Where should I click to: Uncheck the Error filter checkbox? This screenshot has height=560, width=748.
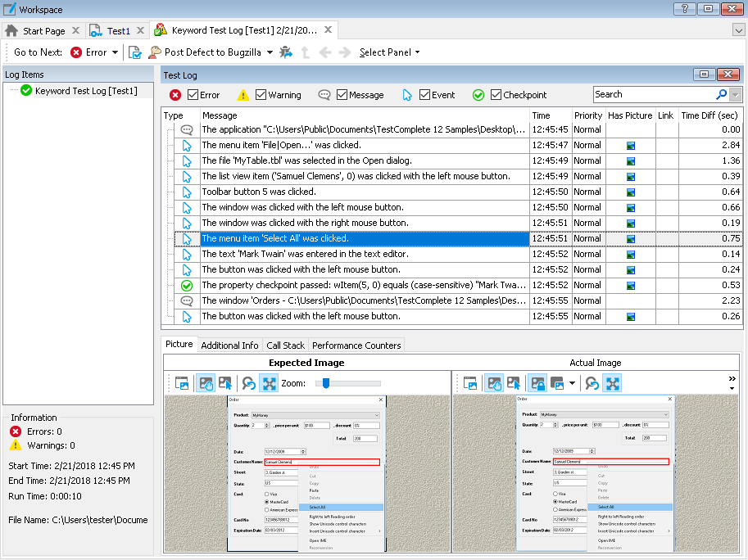click(193, 95)
